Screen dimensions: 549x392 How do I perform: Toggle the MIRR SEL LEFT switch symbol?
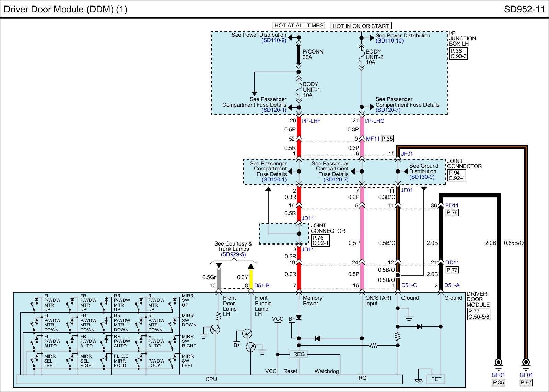(35, 361)
